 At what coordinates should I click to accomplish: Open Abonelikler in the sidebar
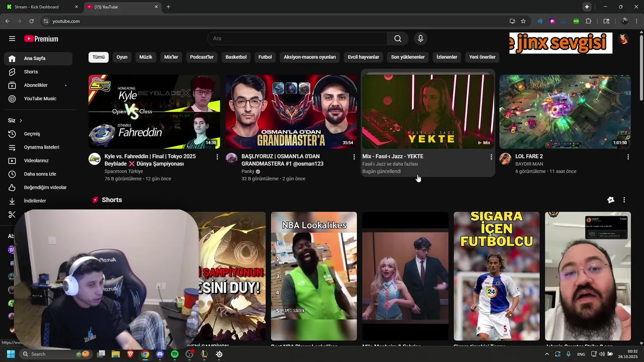(x=38, y=85)
